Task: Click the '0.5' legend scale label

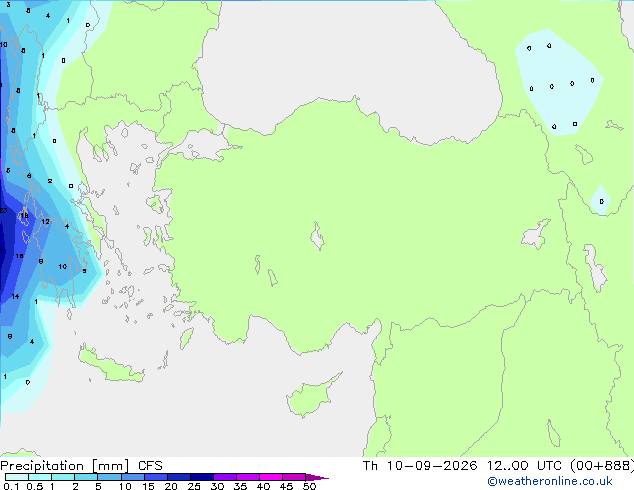Action: pos(35,486)
